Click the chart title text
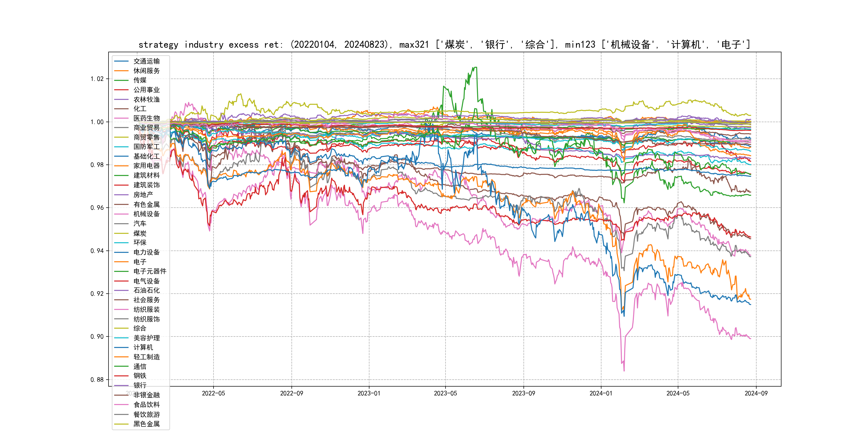This screenshot has width=868, height=434. [x=444, y=44]
